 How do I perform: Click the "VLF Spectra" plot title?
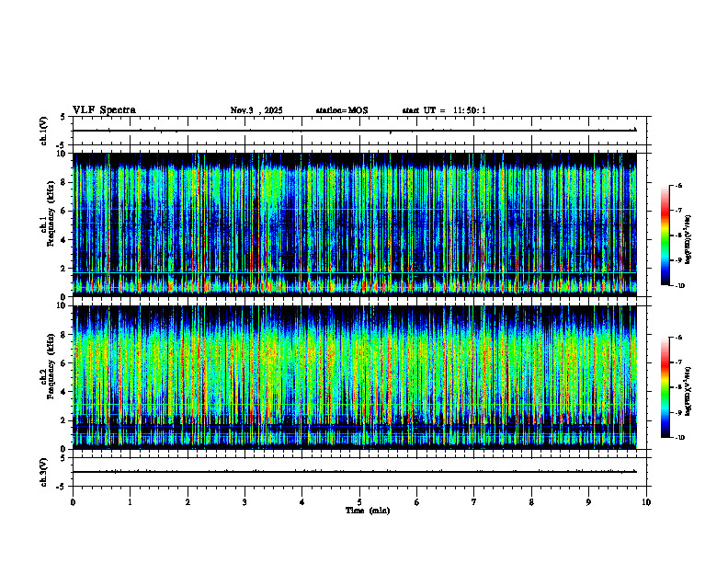click(x=104, y=110)
